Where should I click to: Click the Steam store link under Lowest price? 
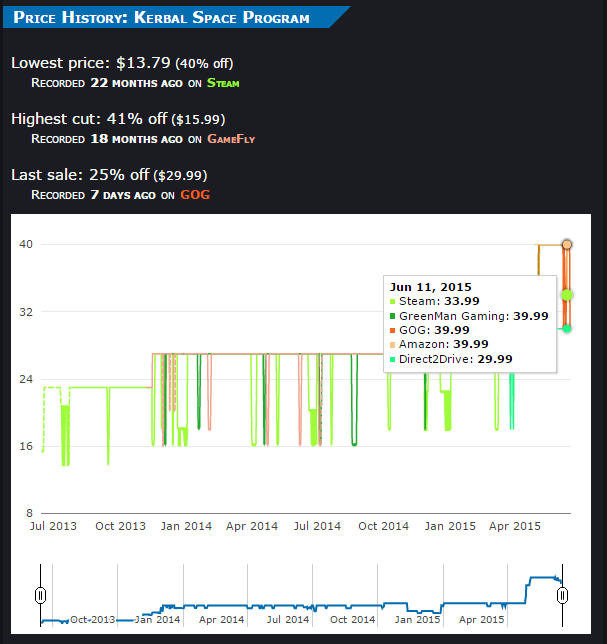coord(223,83)
